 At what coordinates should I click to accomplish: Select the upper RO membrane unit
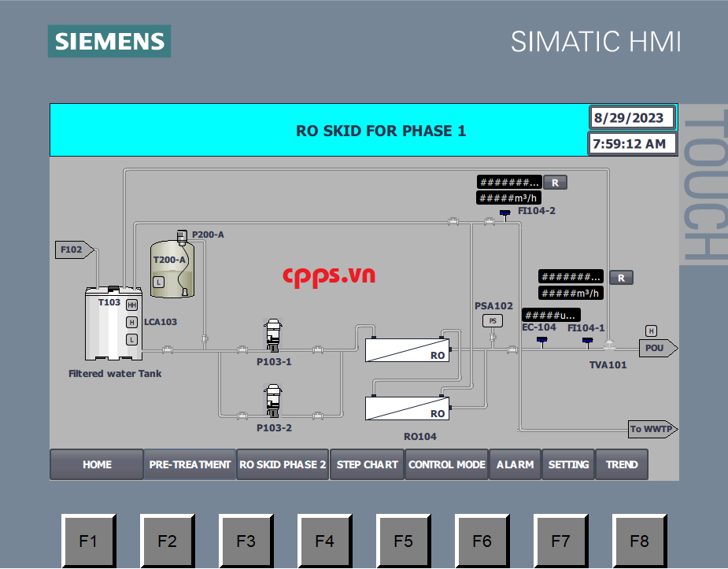pos(408,349)
